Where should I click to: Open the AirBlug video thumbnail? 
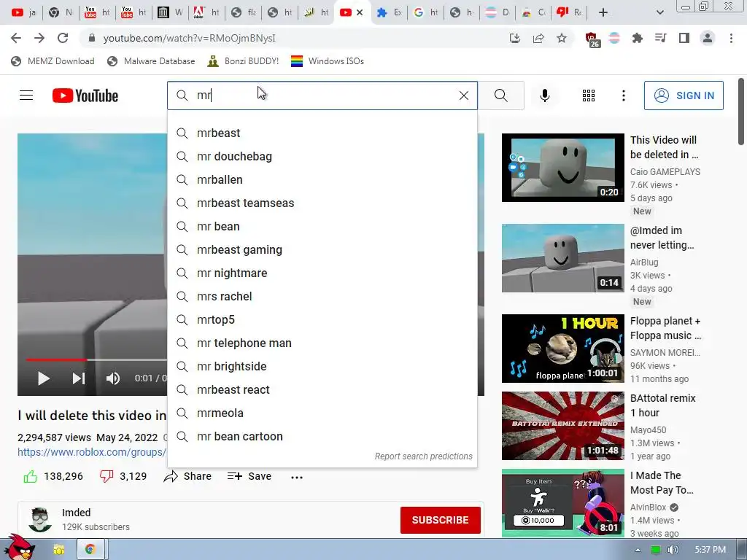click(x=562, y=258)
